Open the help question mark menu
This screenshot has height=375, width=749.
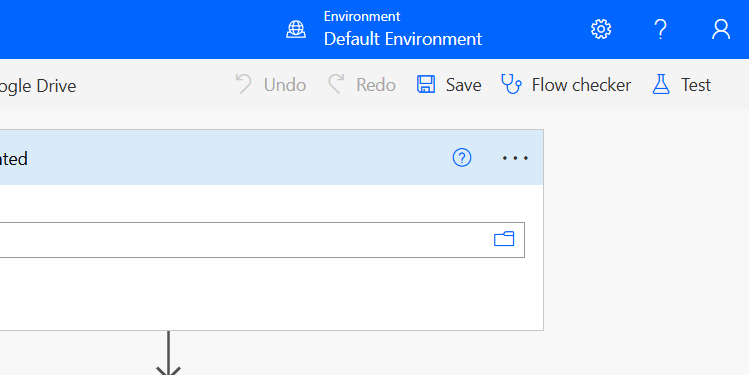pyautogui.click(x=660, y=30)
